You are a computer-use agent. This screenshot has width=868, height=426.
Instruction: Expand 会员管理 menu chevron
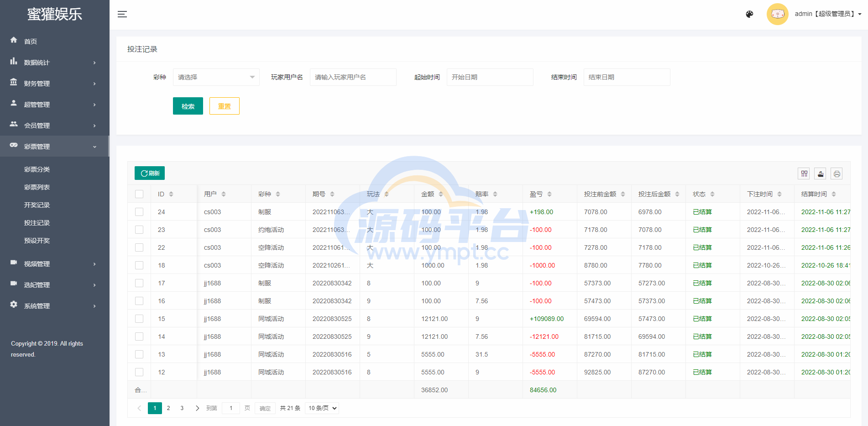94,126
